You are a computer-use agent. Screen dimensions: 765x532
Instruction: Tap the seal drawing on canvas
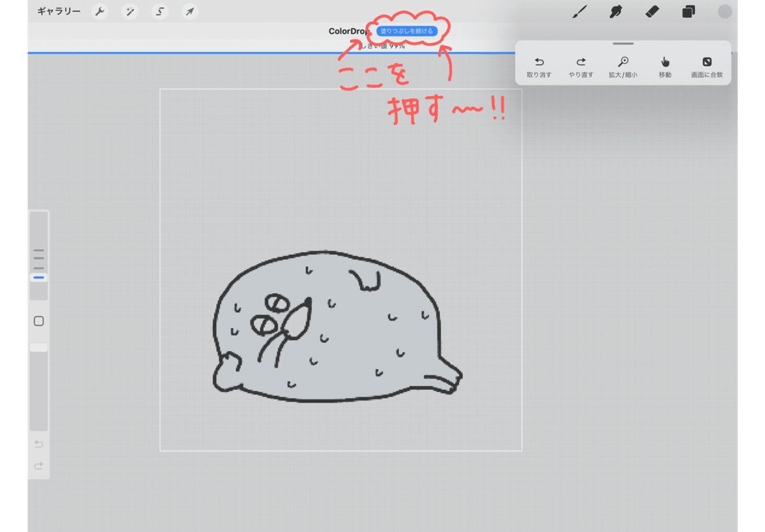[337, 327]
